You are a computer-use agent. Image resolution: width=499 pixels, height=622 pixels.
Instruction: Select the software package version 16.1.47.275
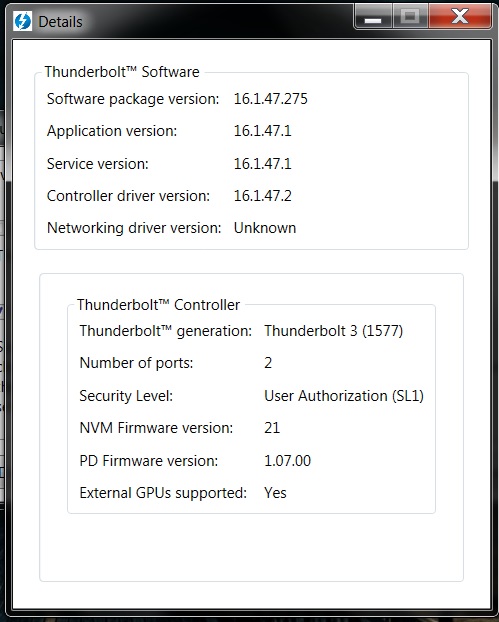click(271, 99)
